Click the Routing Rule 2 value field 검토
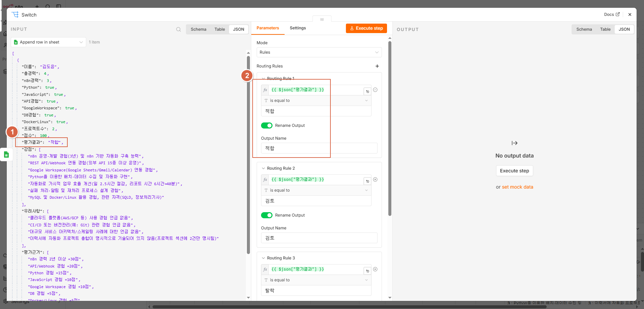Viewport: 644px width, 309px height. (316, 201)
